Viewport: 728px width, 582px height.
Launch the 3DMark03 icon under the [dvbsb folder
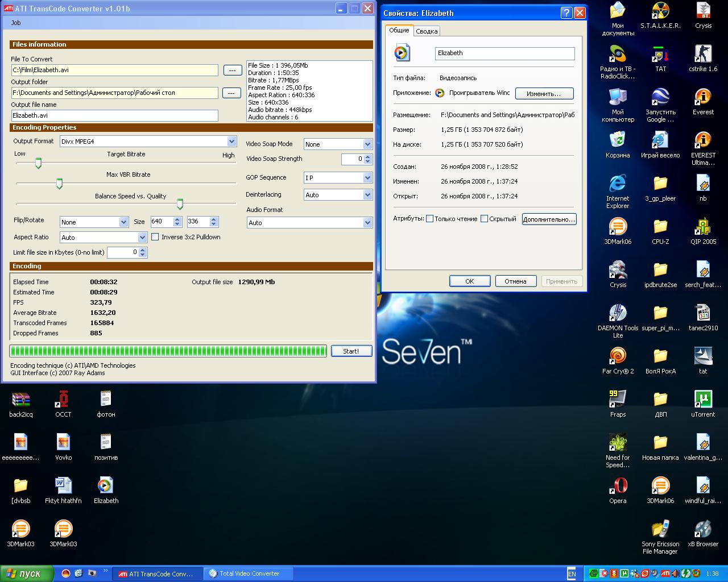[20, 529]
